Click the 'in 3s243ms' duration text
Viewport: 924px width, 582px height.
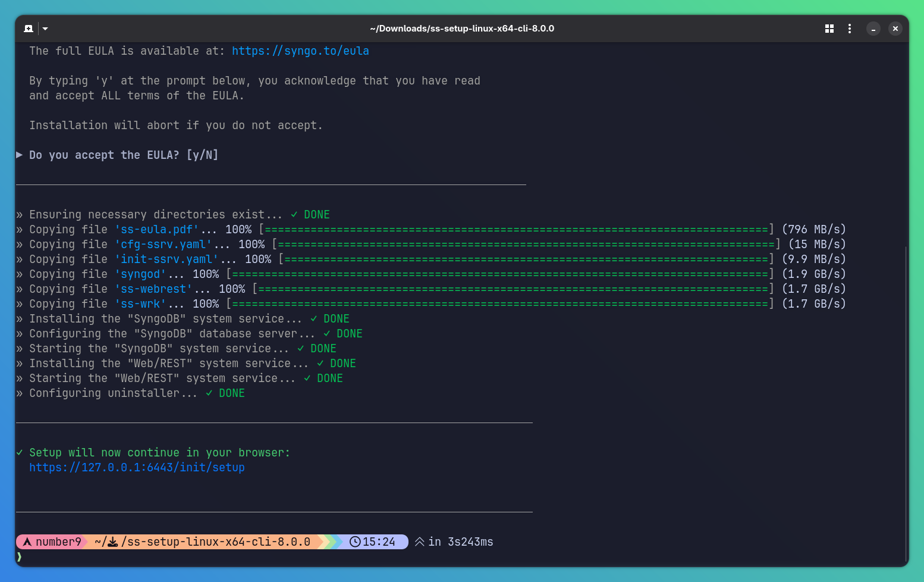pos(461,542)
